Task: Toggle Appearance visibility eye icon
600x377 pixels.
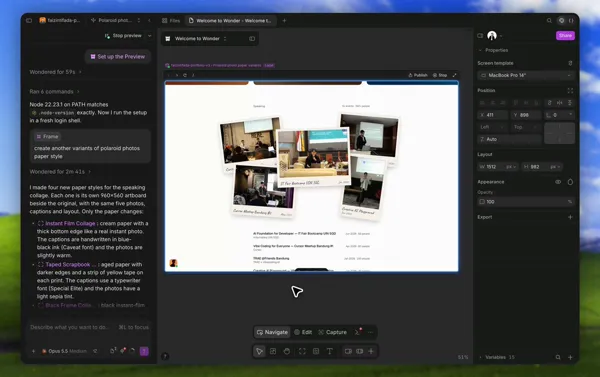Action: [x=558, y=182]
